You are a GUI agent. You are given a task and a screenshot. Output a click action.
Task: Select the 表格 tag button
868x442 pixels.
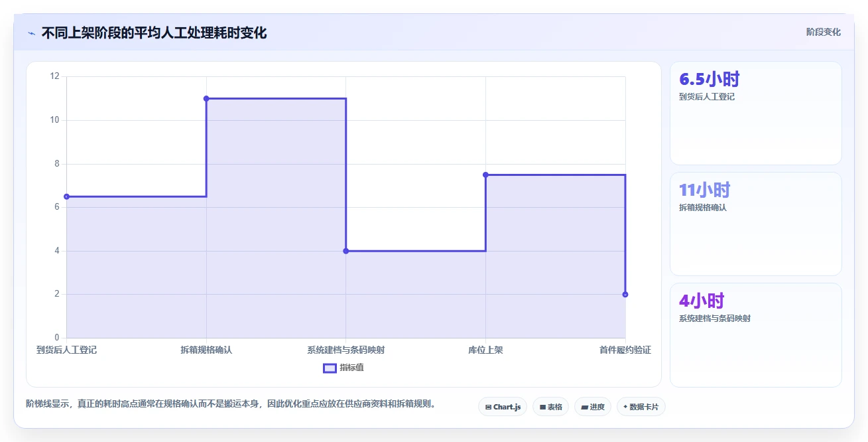pos(551,407)
